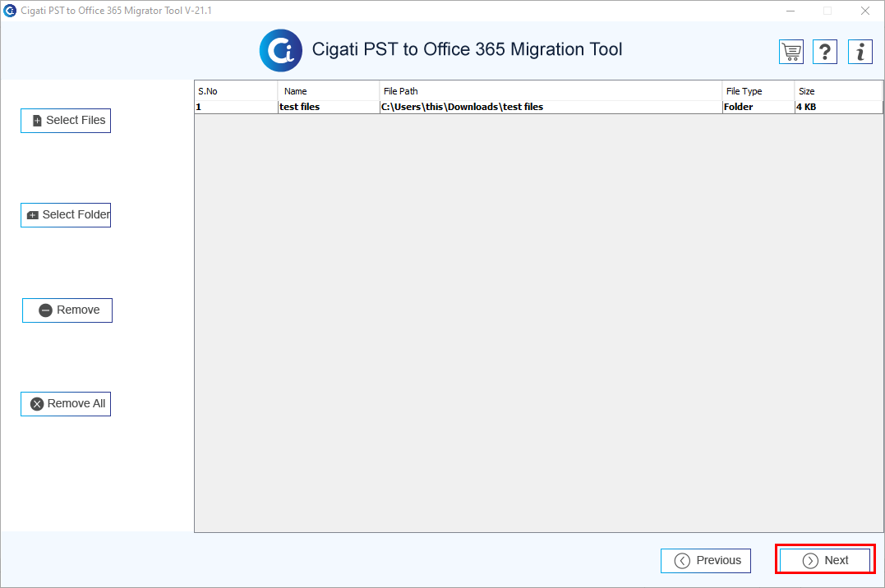
Task: Proceed with the Next button
Action: pyautogui.click(x=825, y=560)
